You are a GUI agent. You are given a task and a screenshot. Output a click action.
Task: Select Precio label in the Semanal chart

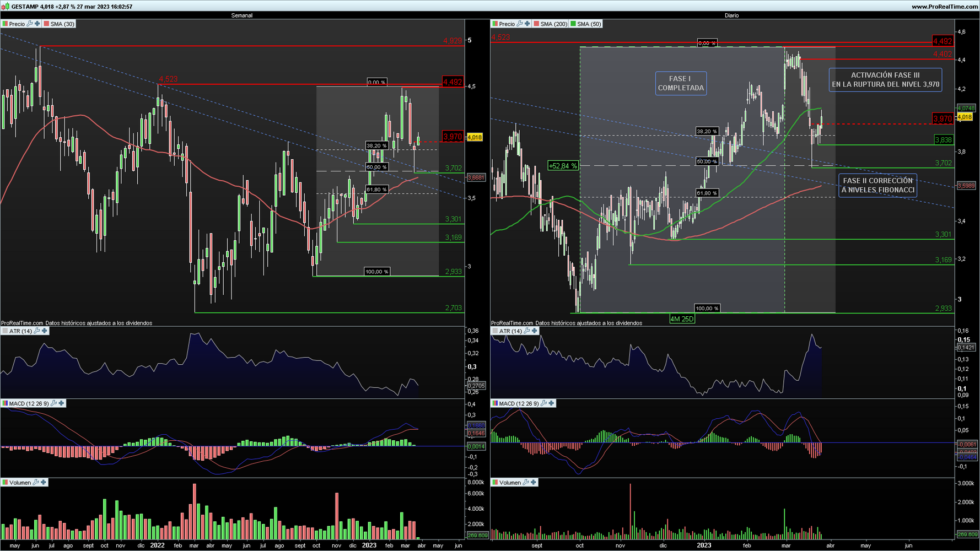17,24
